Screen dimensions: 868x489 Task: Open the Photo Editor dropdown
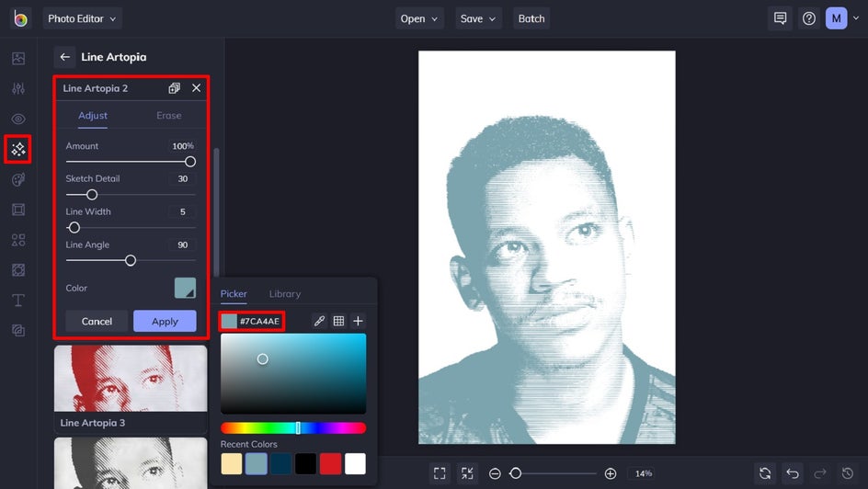82,18
